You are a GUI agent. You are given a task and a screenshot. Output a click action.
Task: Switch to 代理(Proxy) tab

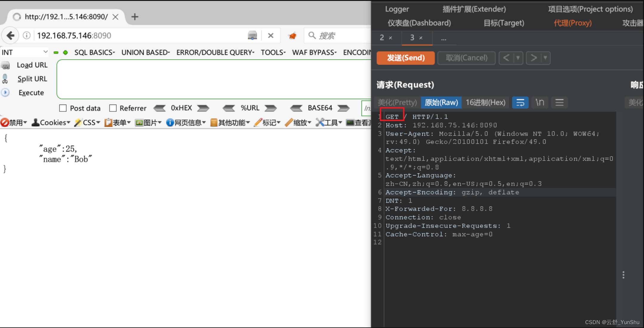[573, 23]
